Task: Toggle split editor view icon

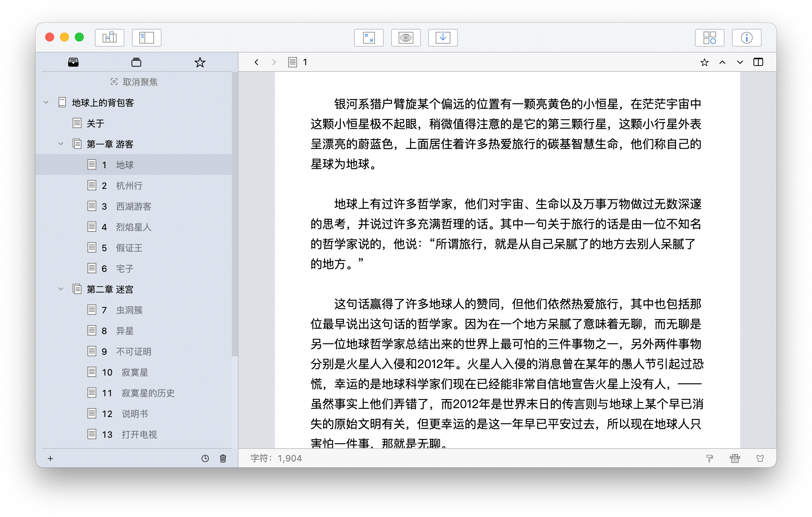Action: [x=758, y=62]
